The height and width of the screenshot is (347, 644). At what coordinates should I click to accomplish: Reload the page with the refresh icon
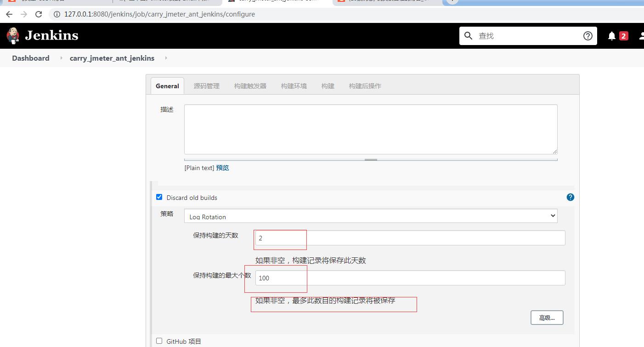[39, 14]
